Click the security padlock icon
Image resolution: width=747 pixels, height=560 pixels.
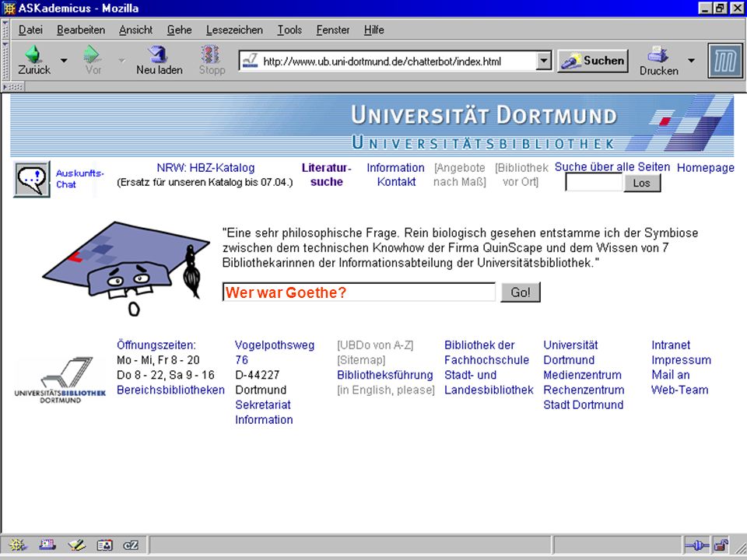click(721, 544)
